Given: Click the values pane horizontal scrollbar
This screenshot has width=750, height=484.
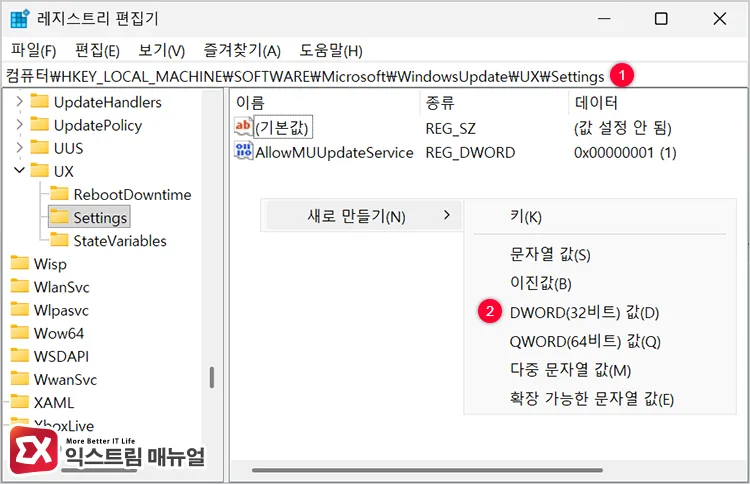Looking at the screenshot, I should click(x=427, y=471).
